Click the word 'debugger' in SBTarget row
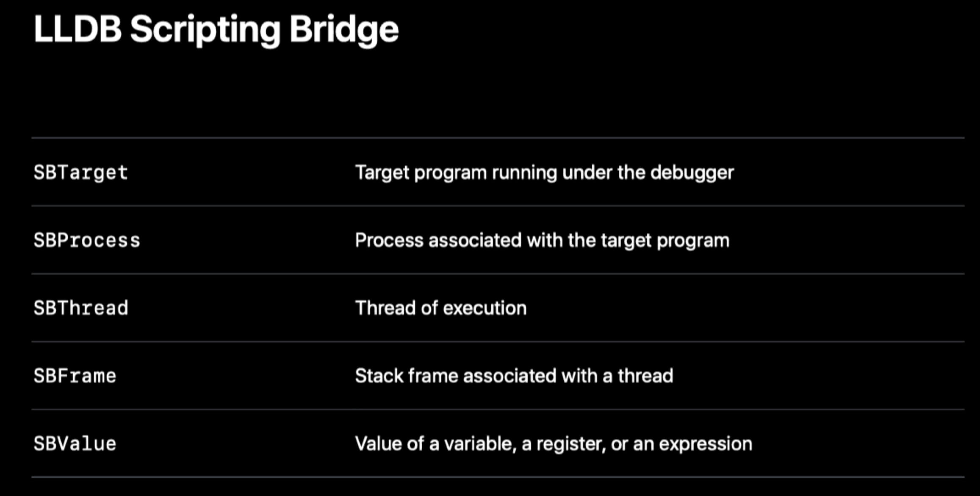Viewport: 980px width, 496px height. point(692,173)
